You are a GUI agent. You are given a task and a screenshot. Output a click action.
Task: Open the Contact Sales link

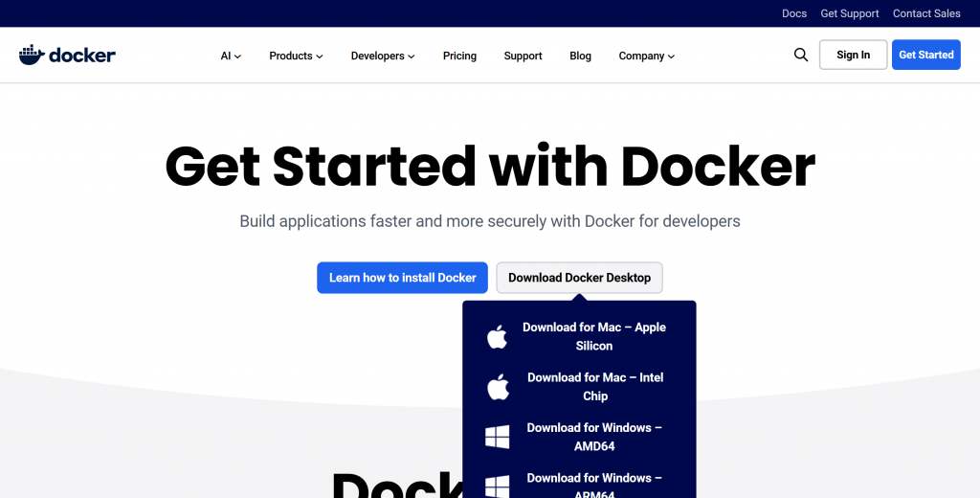click(926, 13)
